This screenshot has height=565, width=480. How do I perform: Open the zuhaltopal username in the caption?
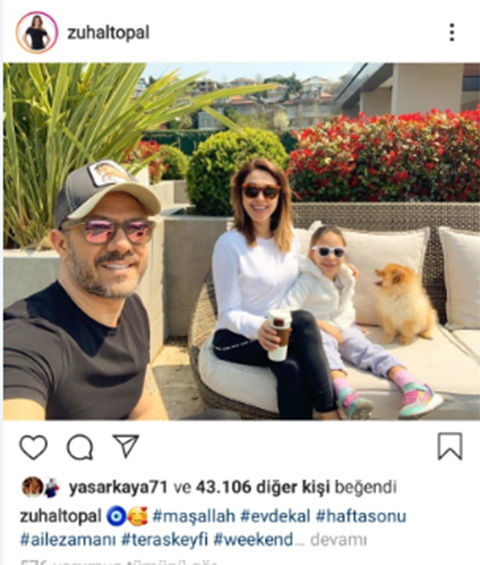point(60,516)
